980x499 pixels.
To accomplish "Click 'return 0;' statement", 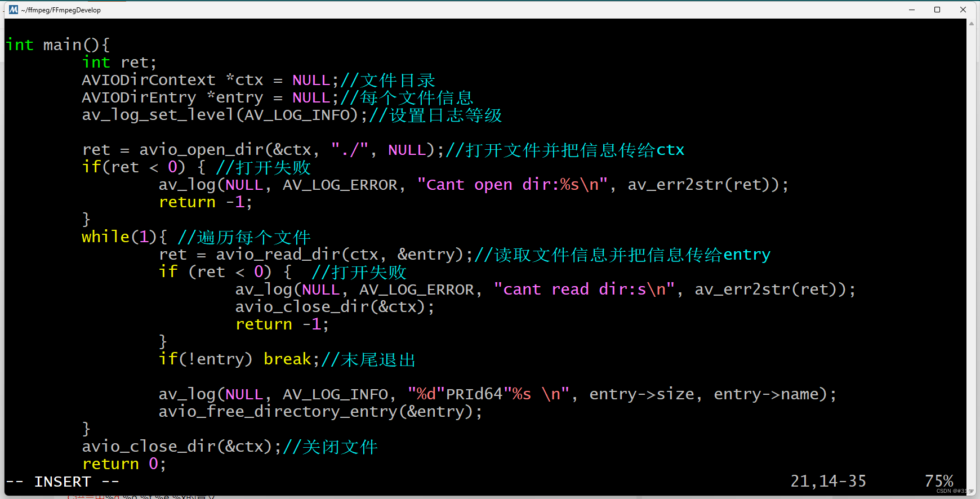I will (x=124, y=464).
